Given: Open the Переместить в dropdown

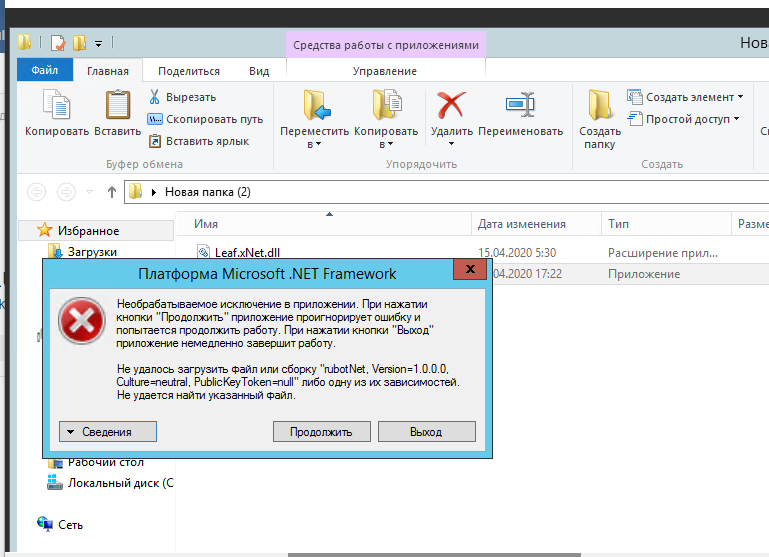Looking at the screenshot, I should [314, 138].
